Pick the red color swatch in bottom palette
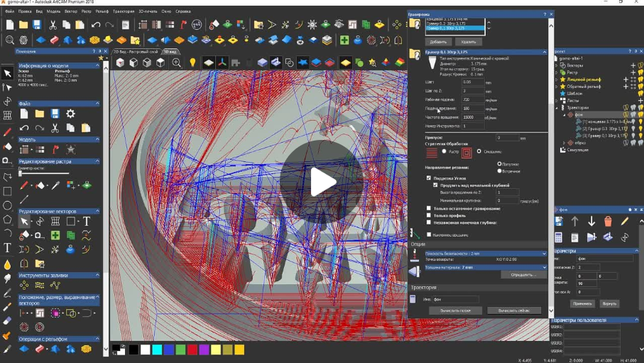 coord(192,350)
